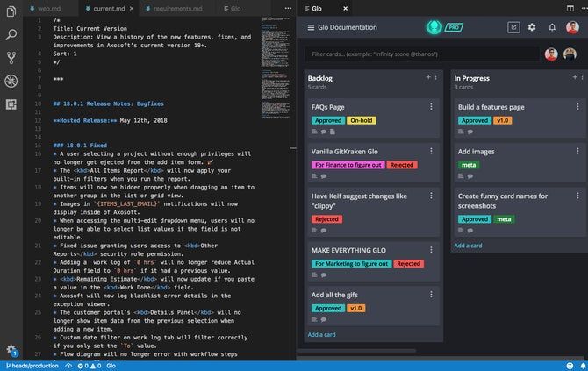Click the Glo kraken logo
This screenshot has height=371, width=588.
tap(434, 27)
